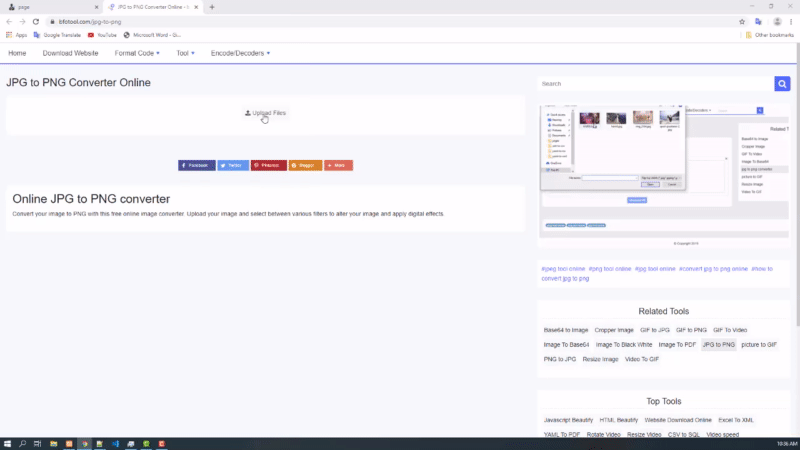Open the More share options button
The image size is (800, 450).
click(338, 165)
